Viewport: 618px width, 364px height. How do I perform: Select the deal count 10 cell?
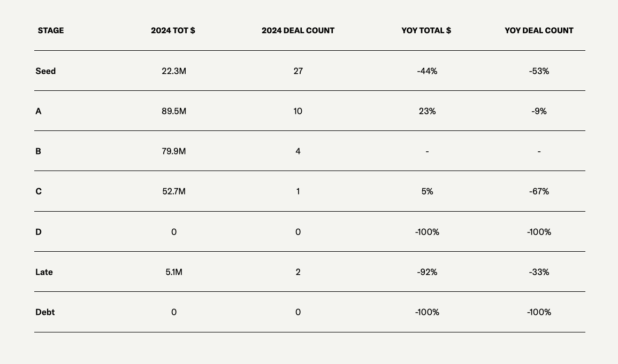pos(298,111)
